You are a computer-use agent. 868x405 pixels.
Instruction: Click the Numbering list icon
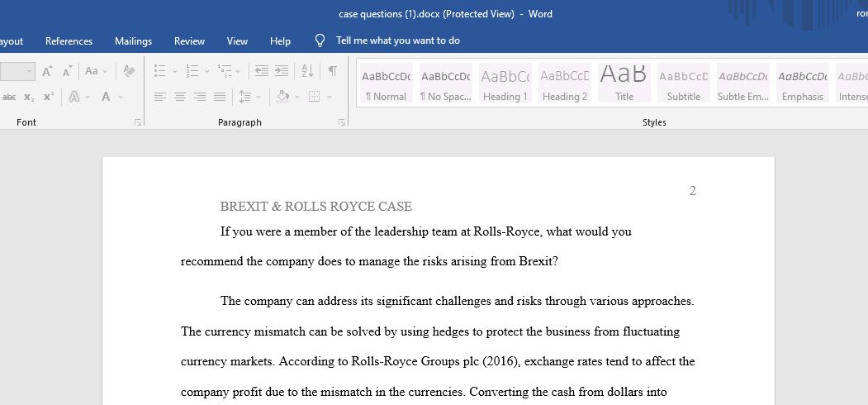point(192,71)
